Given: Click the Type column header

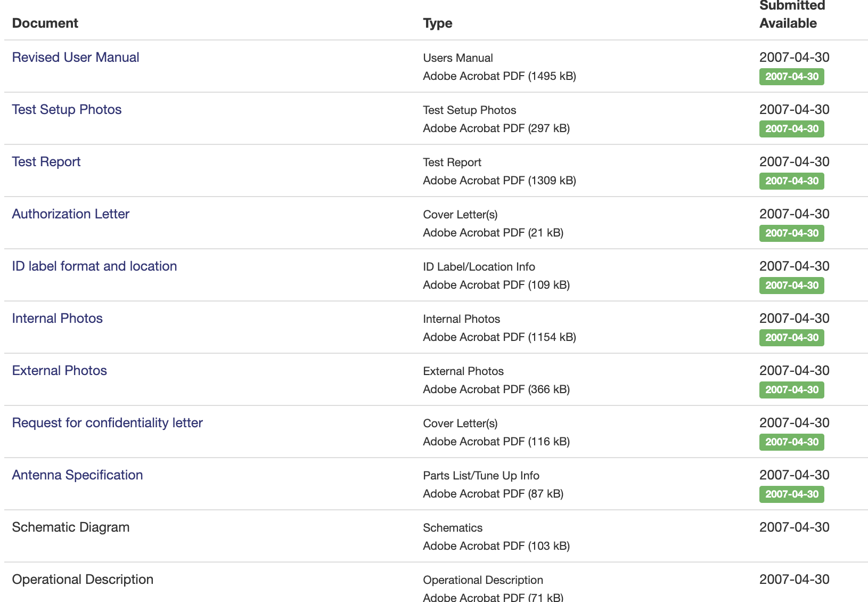Looking at the screenshot, I should (x=438, y=23).
